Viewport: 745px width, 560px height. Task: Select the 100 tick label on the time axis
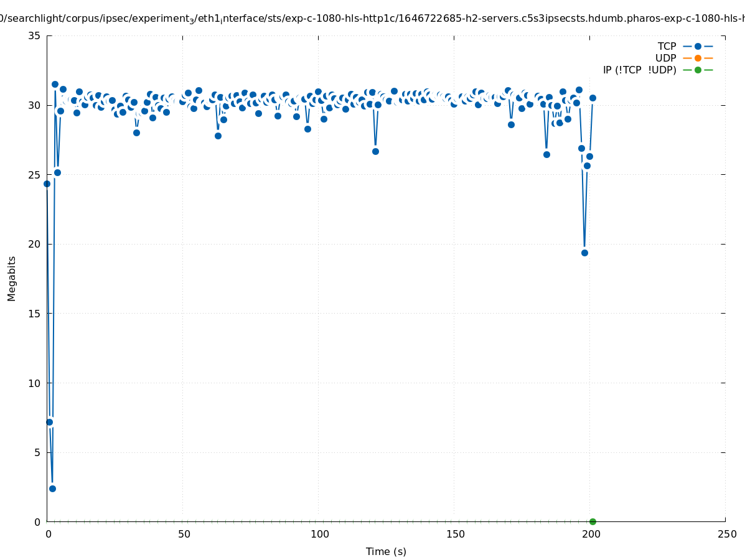(319, 534)
